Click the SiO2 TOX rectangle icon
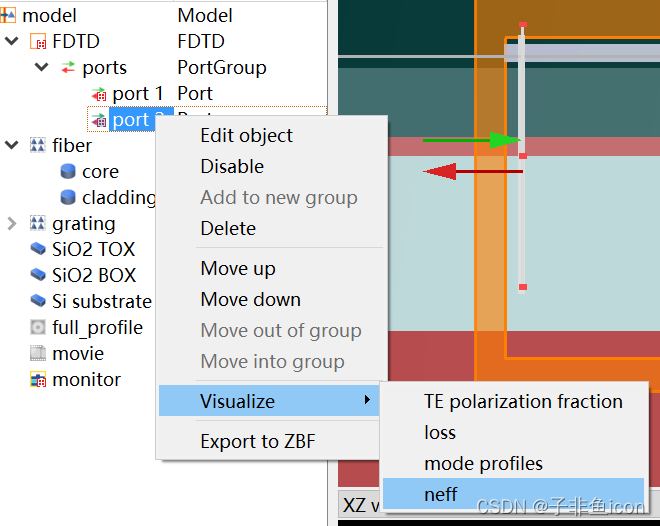Screen dimensions: 660x526 coord(38,249)
